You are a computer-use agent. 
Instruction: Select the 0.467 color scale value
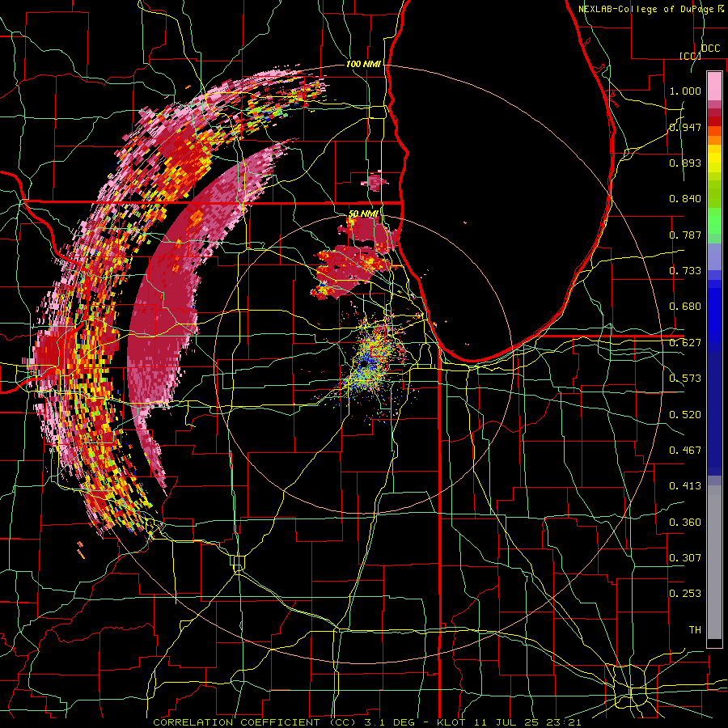[685, 451]
